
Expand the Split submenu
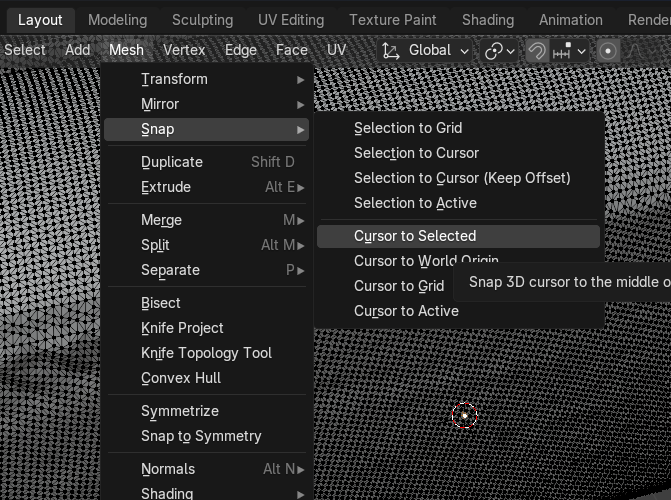coord(206,245)
